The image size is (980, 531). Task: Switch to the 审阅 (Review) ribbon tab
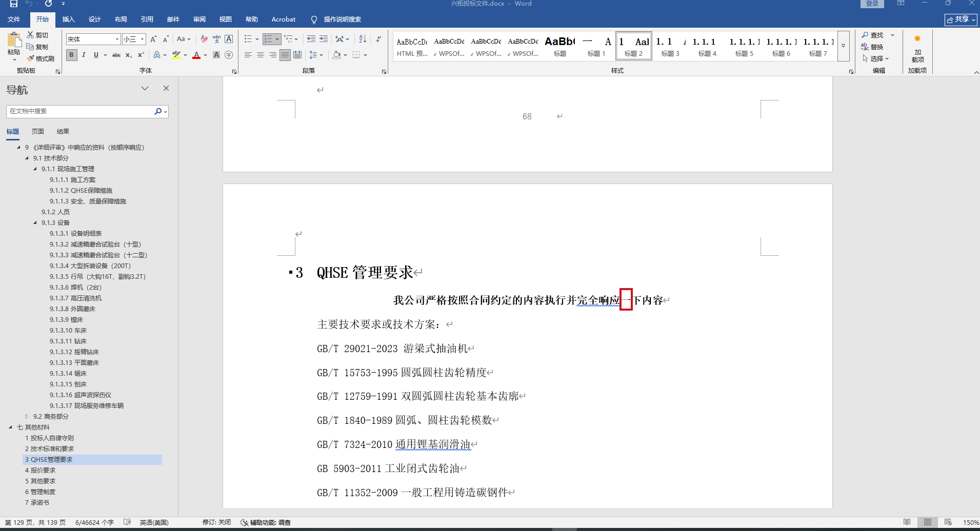click(x=199, y=19)
